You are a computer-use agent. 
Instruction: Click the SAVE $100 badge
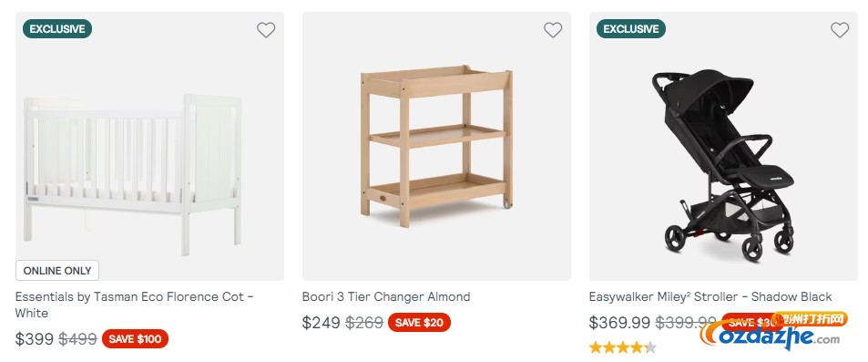point(135,338)
